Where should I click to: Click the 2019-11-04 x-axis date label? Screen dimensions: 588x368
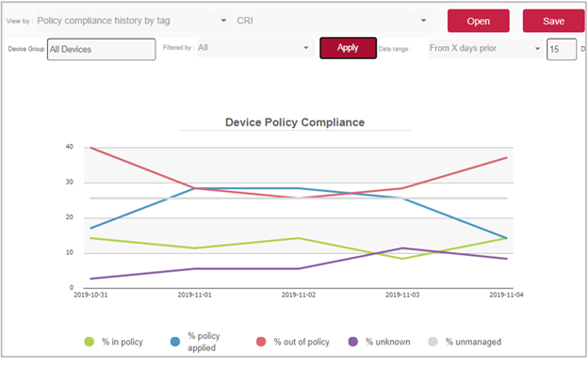point(506,295)
